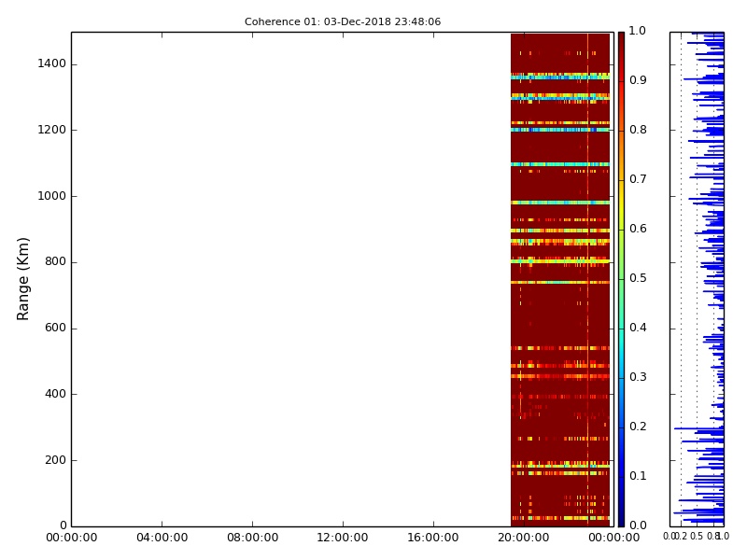Click the colorbar 0.4 label
Viewport: 747px width, 560px height.
(x=638, y=329)
